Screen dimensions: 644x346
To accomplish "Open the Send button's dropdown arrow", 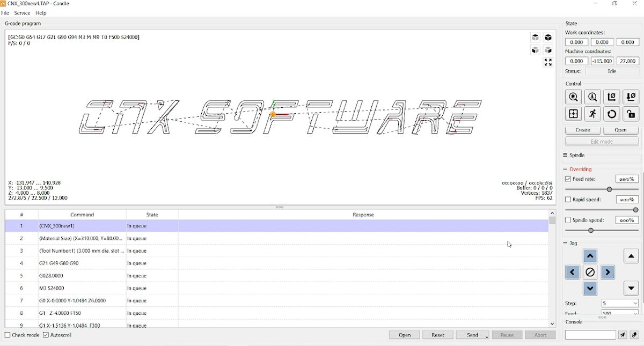I will [x=487, y=336].
